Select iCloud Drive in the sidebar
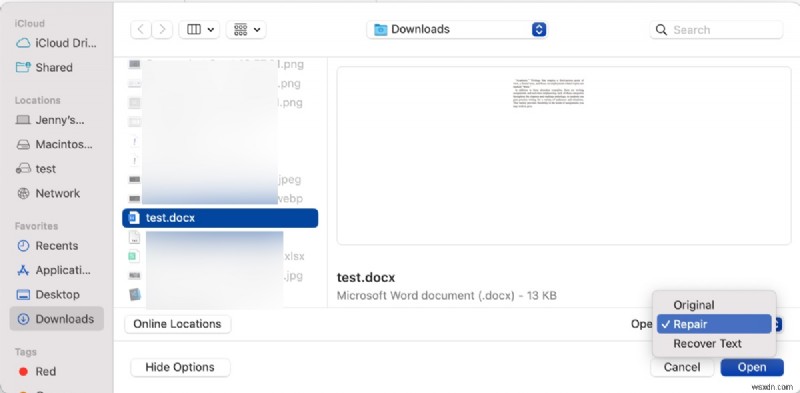This screenshot has width=800, height=393. click(x=56, y=43)
